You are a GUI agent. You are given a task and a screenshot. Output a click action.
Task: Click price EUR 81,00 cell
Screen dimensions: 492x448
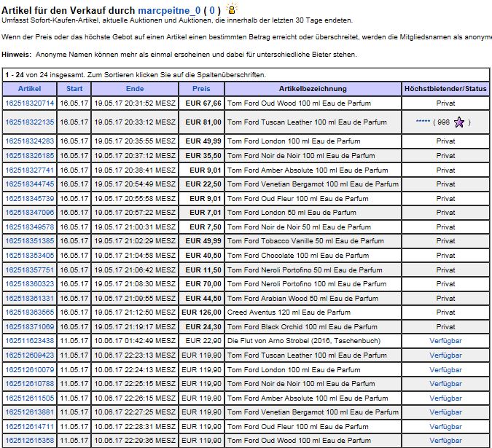tap(203, 122)
